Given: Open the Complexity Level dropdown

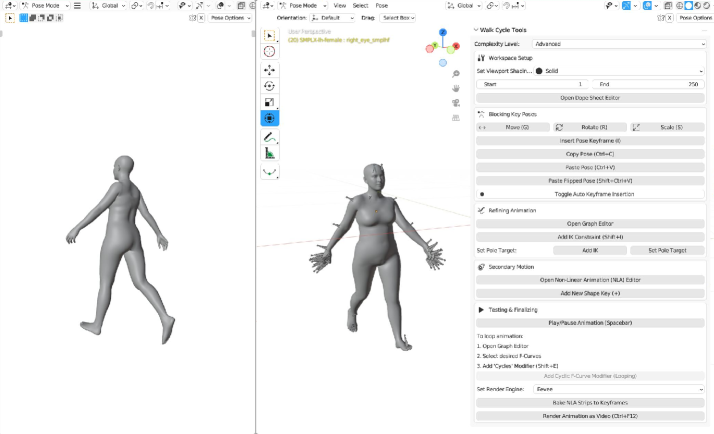Looking at the screenshot, I should tap(620, 44).
